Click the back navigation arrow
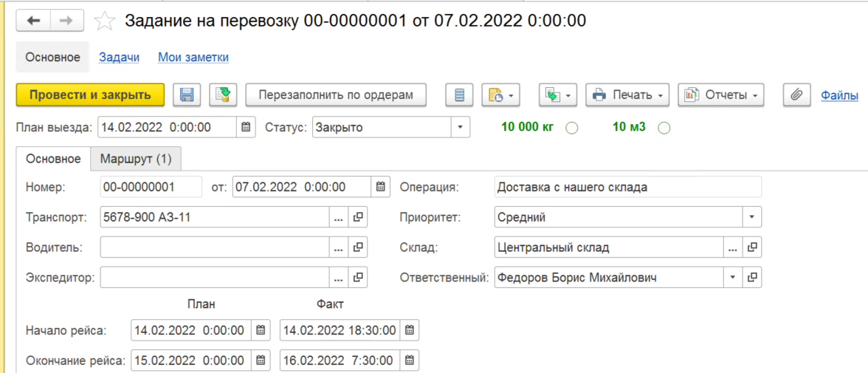The height and width of the screenshot is (373, 868). coord(34,21)
